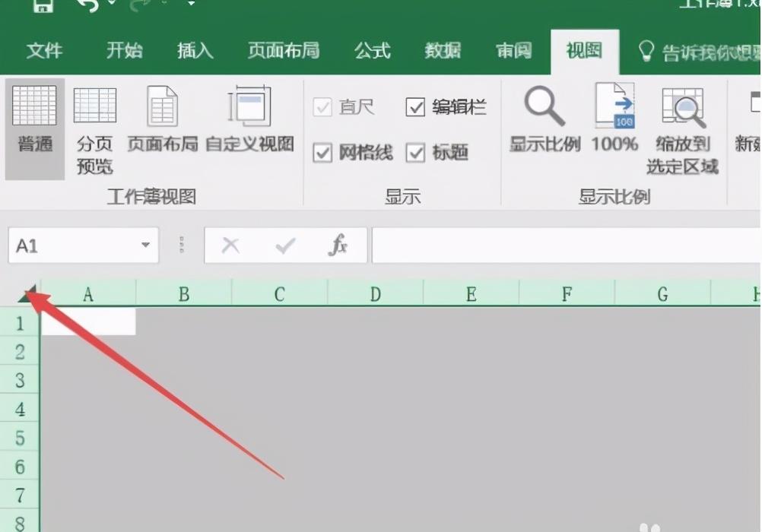Reset zoom to 100%
This screenshot has width=762, height=532.
(x=614, y=119)
